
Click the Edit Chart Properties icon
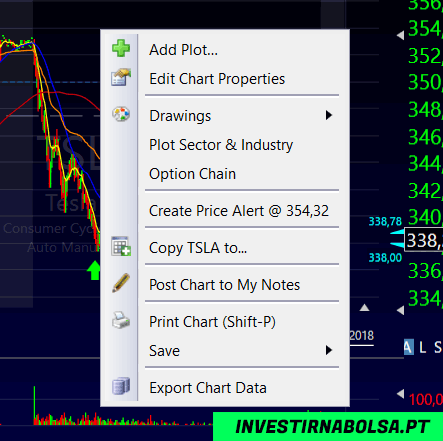(121, 77)
